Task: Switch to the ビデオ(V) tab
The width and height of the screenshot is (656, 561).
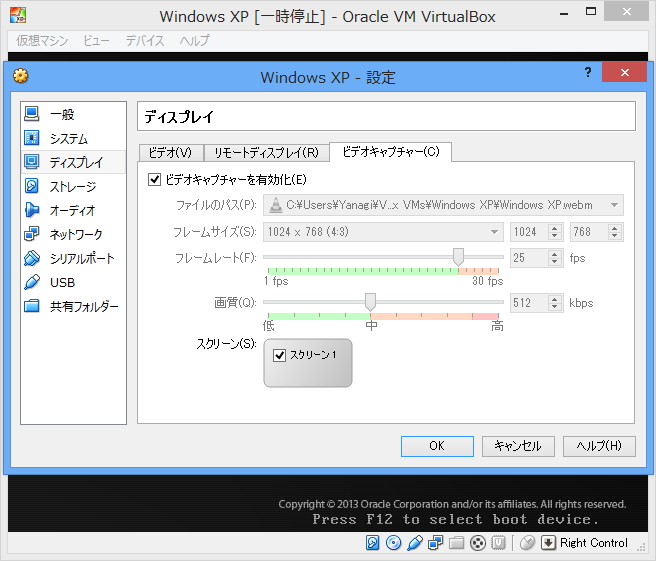Action: pyautogui.click(x=171, y=153)
